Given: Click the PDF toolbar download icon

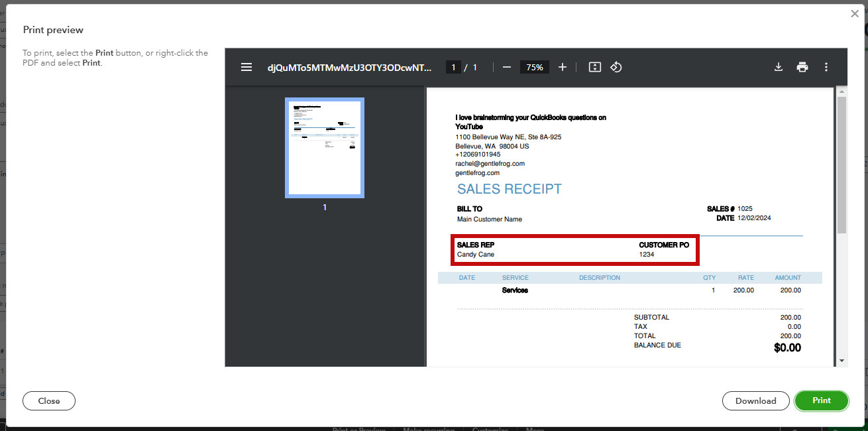Looking at the screenshot, I should (x=779, y=67).
